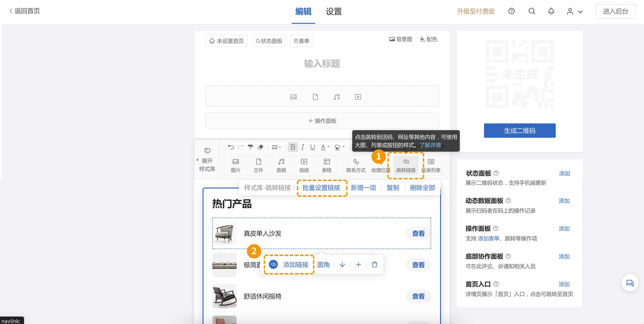Click 新增一项
Screen dimensions: 644x324
(x=363, y=188)
